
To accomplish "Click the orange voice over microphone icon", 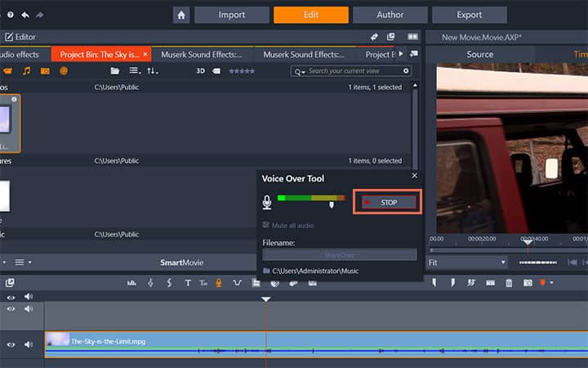I will pos(219,283).
